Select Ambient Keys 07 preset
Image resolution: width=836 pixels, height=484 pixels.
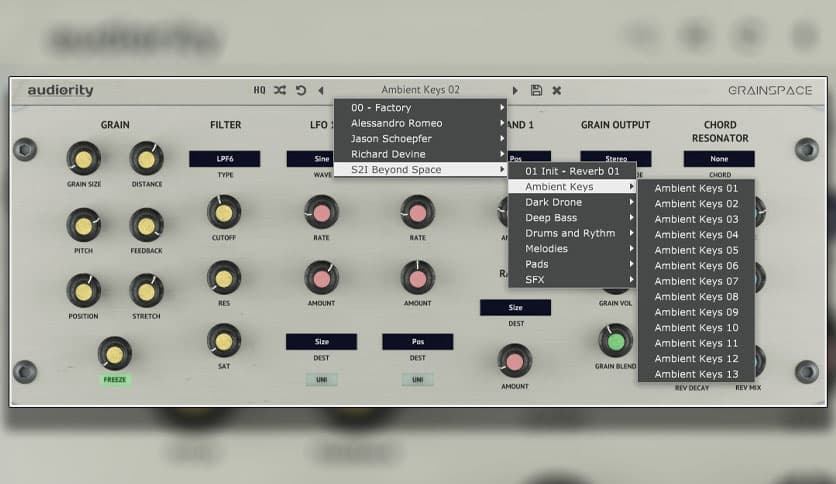tap(696, 281)
